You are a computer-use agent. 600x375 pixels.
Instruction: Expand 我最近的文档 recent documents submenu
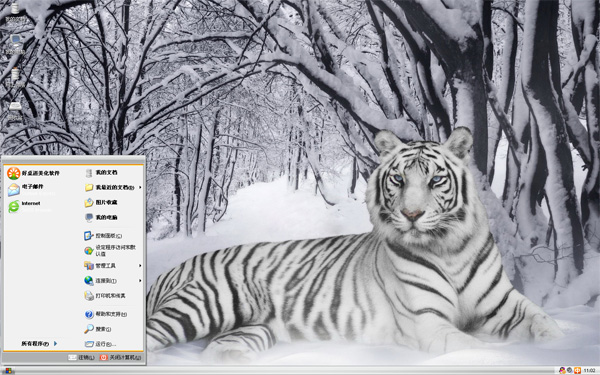[113, 188]
